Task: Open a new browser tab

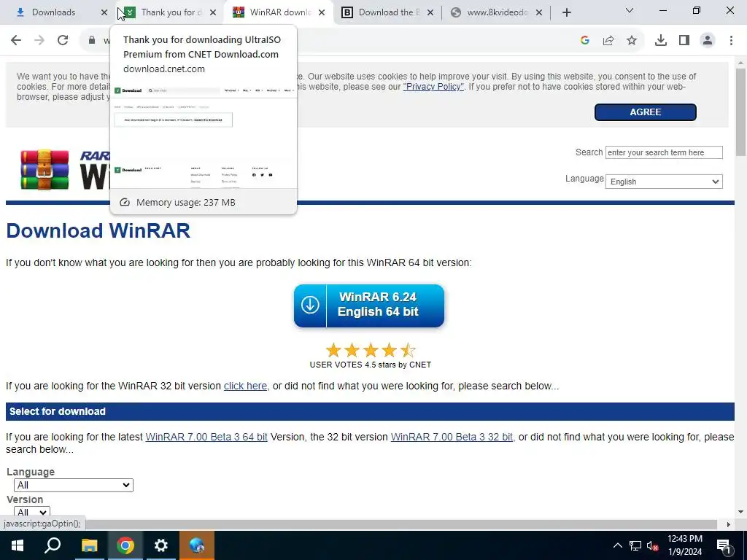Action: tap(566, 12)
